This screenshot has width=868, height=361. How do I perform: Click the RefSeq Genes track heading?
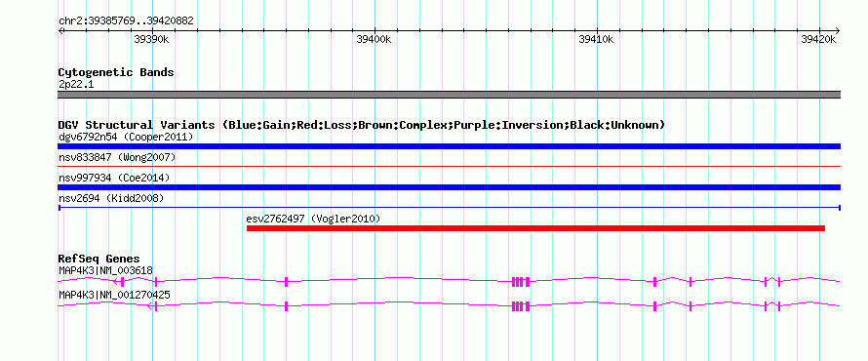(99, 259)
